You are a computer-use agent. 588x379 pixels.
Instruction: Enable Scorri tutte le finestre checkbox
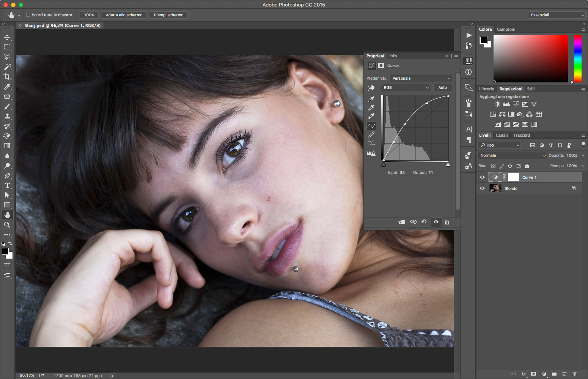tap(28, 15)
